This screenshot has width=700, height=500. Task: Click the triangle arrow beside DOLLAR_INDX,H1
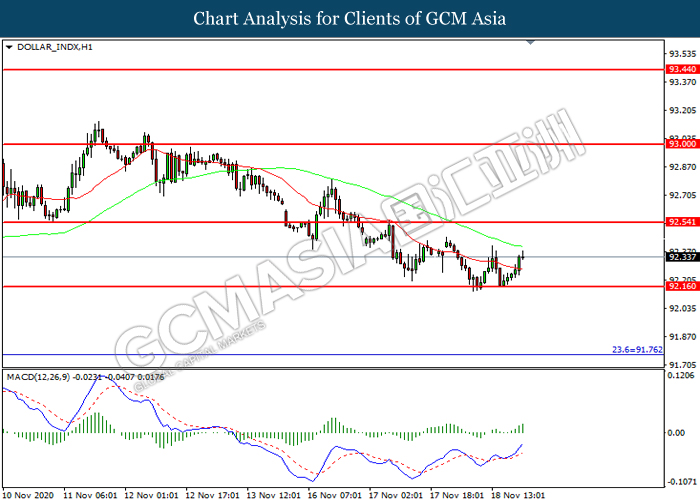pos(9,47)
